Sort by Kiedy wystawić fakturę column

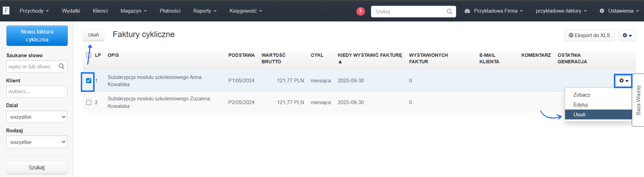(x=369, y=55)
